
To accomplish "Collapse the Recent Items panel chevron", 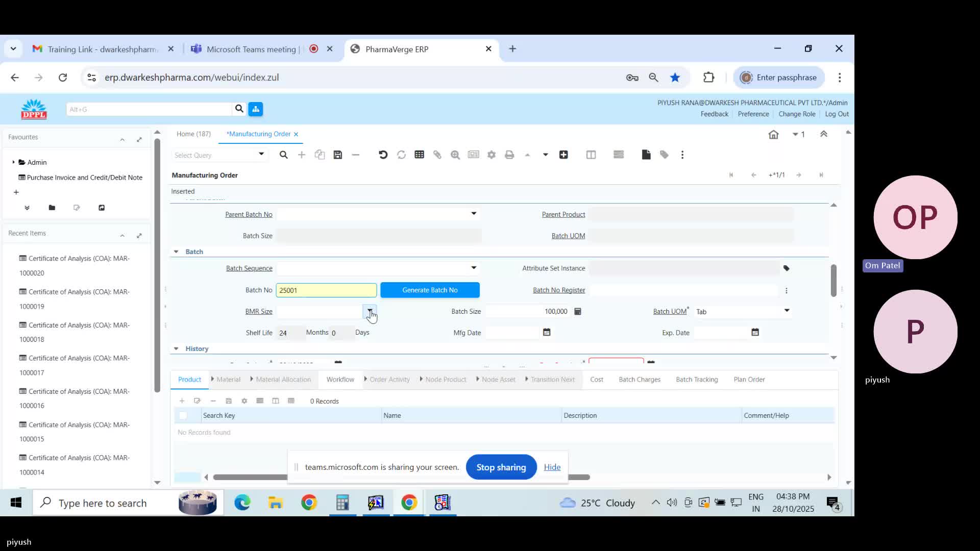I will coord(122,235).
